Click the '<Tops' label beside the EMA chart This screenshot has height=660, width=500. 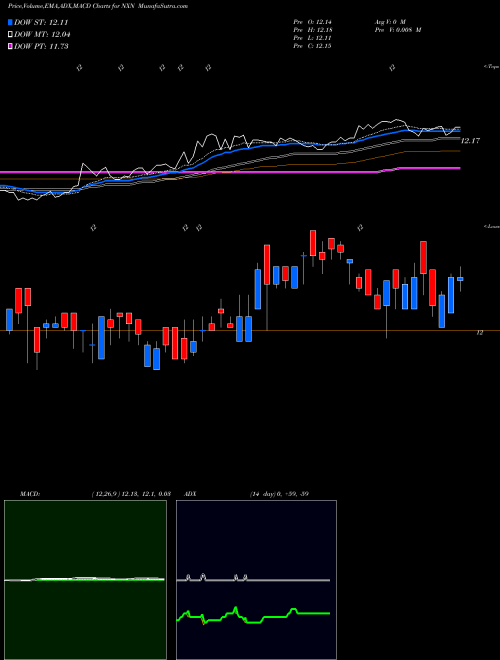pyautogui.click(x=491, y=67)
